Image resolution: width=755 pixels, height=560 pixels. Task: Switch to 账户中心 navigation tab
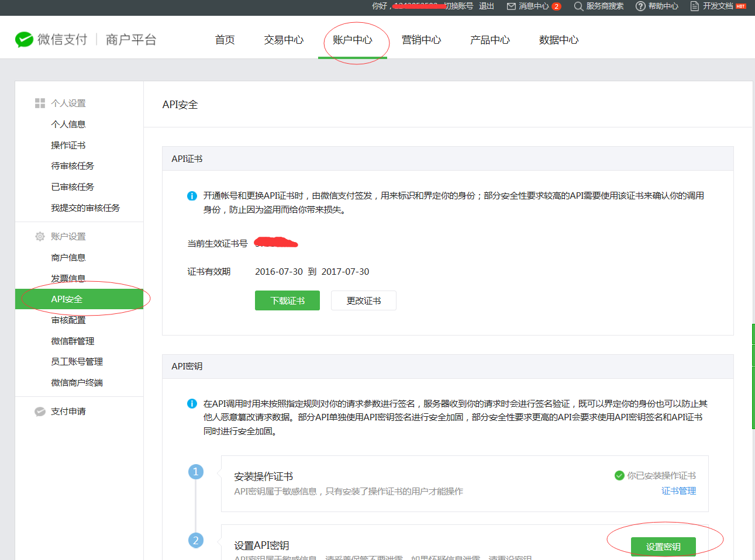point(353,40)
